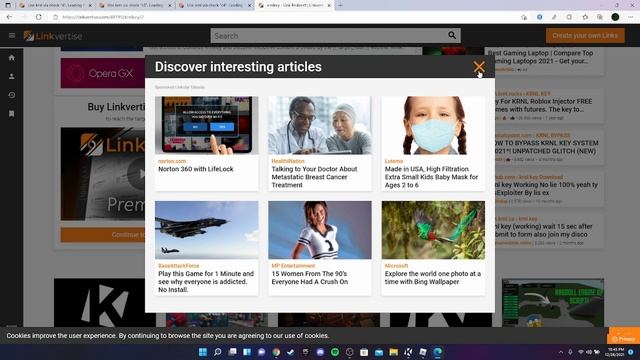Open the browser profile avatar
Image resolution: width=640 pixels, height=360 pixels.
coord(615,17)
